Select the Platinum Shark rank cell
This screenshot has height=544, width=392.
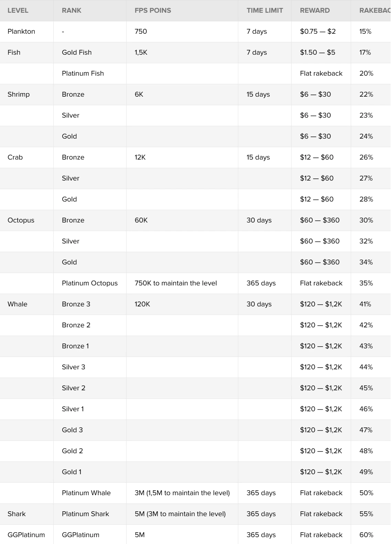85,514
